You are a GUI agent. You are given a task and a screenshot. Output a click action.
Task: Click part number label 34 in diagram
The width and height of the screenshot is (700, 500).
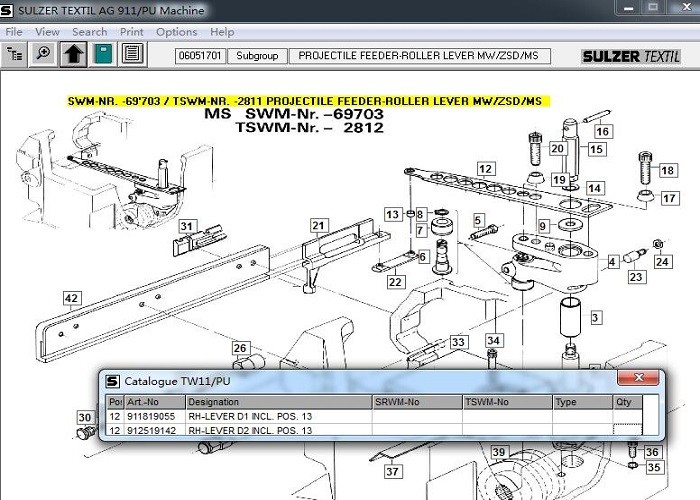point(494,341)
